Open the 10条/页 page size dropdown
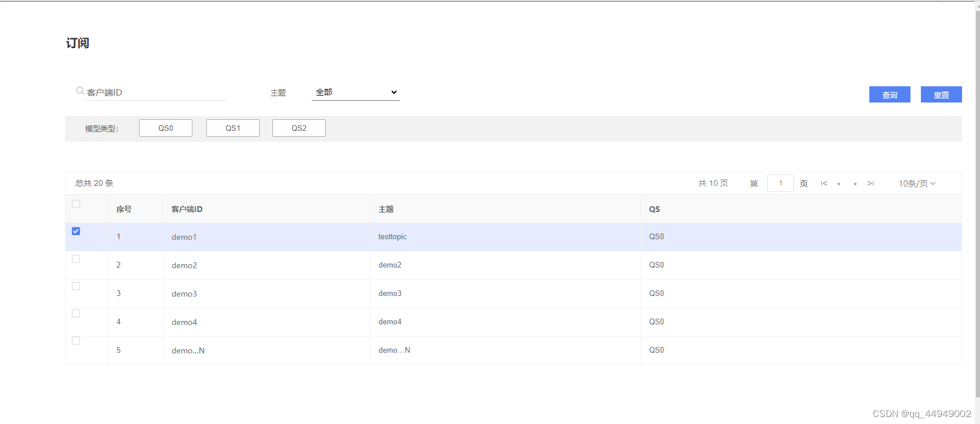The height and width of the screenshot is (424, 980). (x=917, y=184)
